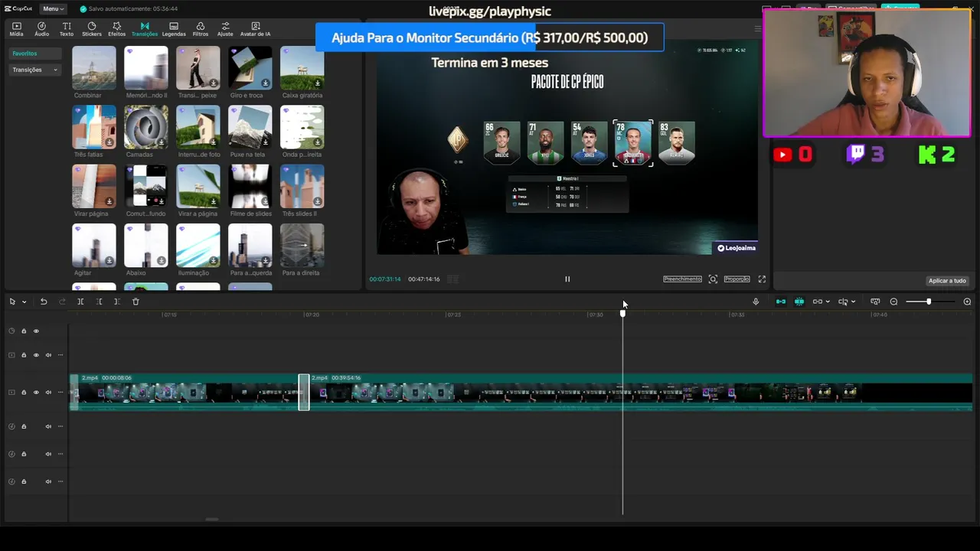The image size is (980, 551).
Task: Mute the main 2.mp4 video track
Action: pos(48,392)
